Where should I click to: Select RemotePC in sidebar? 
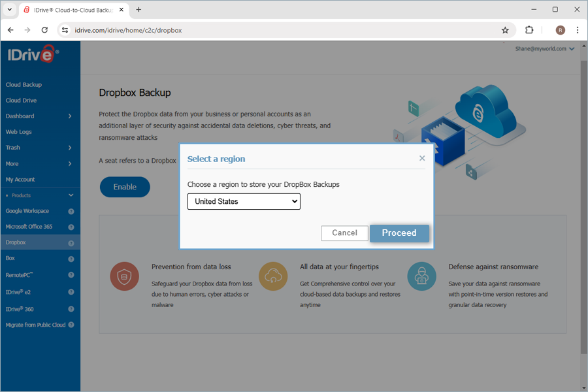(x=19, y=275)
